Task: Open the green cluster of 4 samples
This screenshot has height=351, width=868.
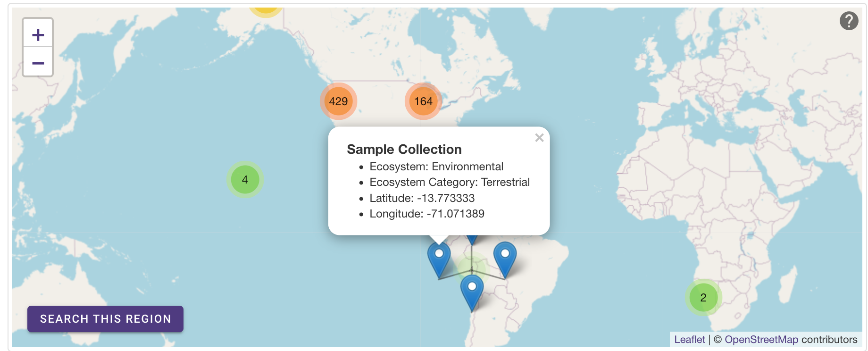Action: [x=245, y=180]
